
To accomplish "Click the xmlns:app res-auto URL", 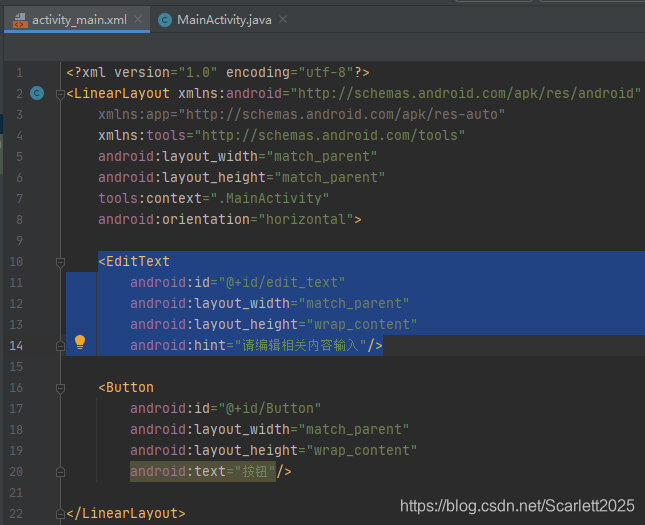I will (x=341, y=114).
